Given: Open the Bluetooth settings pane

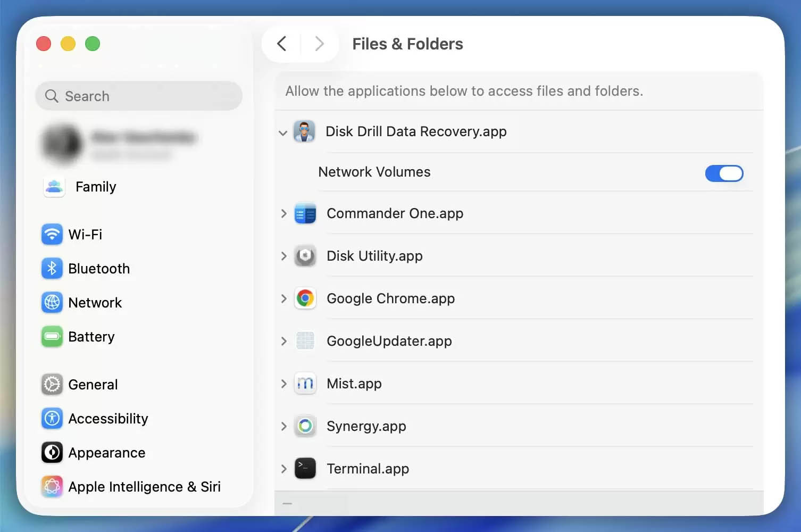Looking at the screenshot, I should pyautogui.click(x=139, y=269).
